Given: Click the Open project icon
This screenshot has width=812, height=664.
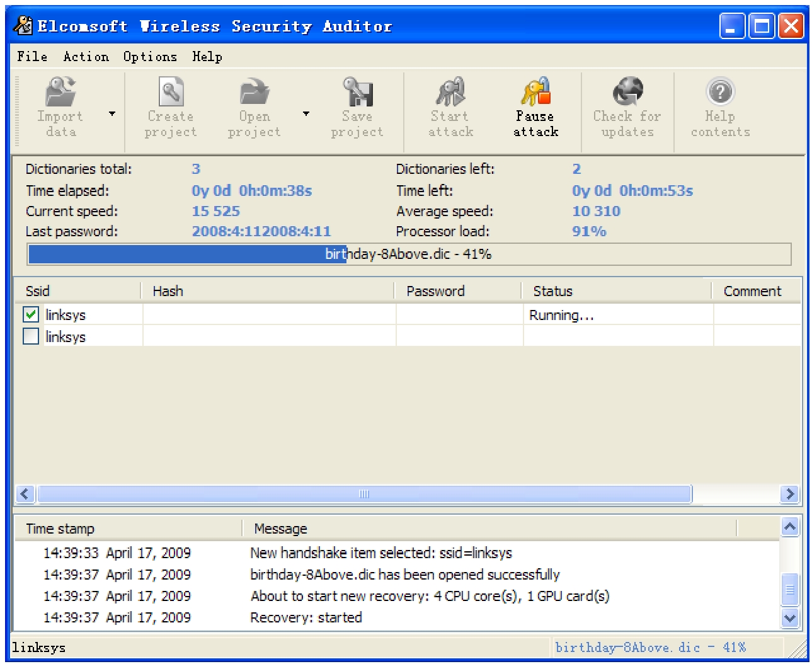Looking at the screenshot, I should (254, 107).
